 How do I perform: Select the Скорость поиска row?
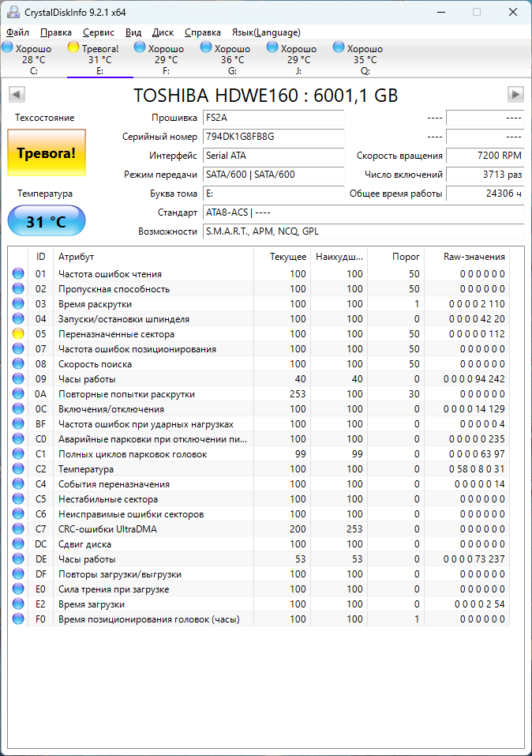pyautogui.click(x=259, y=364)
